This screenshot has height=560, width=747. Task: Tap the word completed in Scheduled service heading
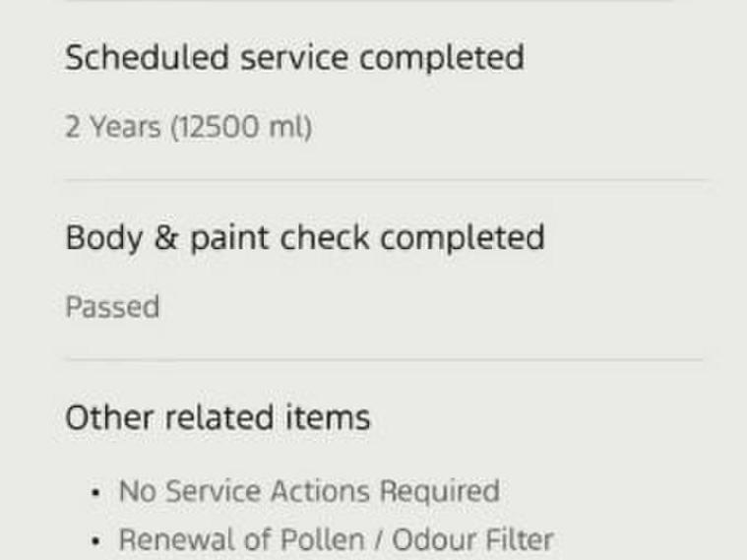(x=441, y=58)
